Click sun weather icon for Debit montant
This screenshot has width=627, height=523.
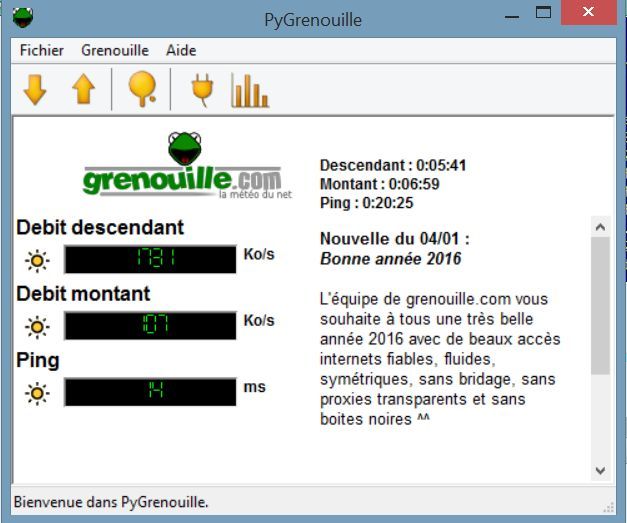[37, 327]
